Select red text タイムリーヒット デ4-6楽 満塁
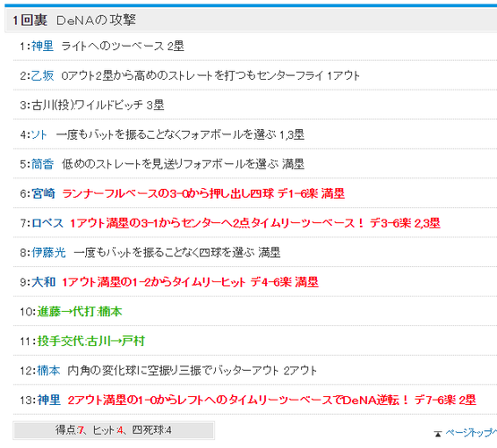The image size is (497, 448). (190, 282)
